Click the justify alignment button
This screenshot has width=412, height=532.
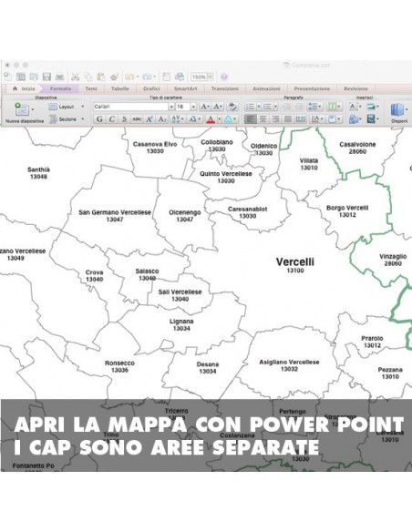point(288,119)
